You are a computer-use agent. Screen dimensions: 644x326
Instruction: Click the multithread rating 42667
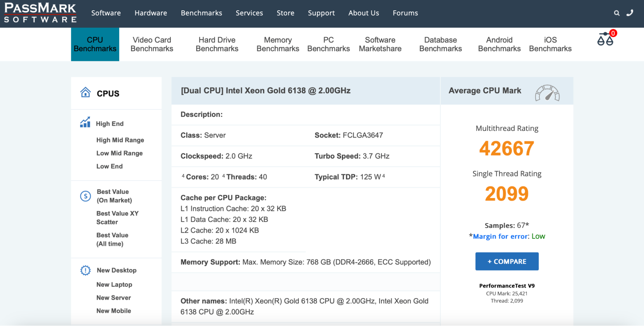[x=507, y=149]
